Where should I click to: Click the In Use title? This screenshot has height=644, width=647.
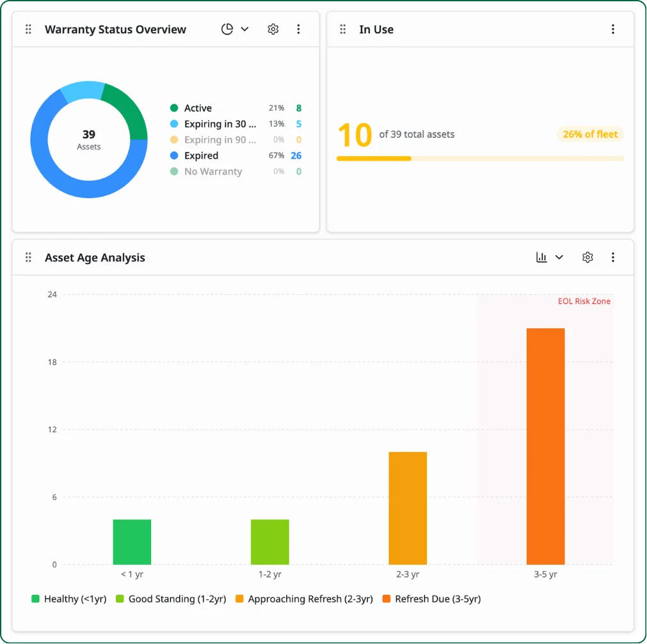[x=376, y=29]
